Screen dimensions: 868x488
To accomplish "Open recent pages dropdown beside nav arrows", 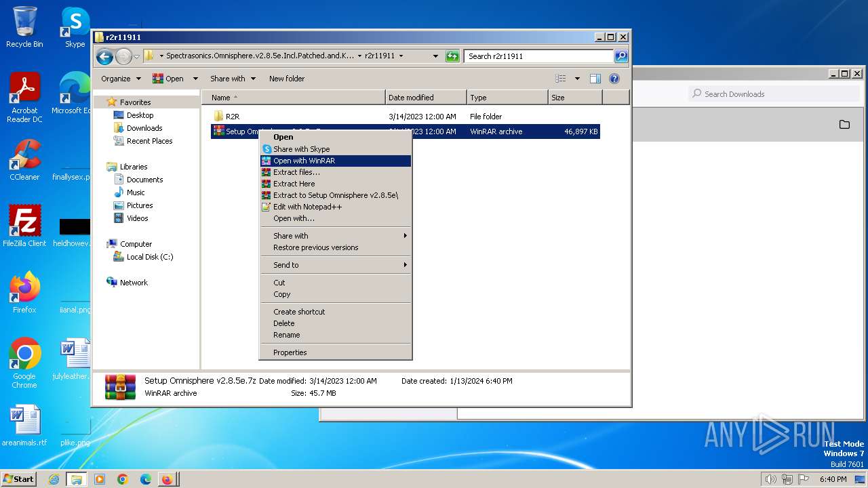I will (137, 56).
